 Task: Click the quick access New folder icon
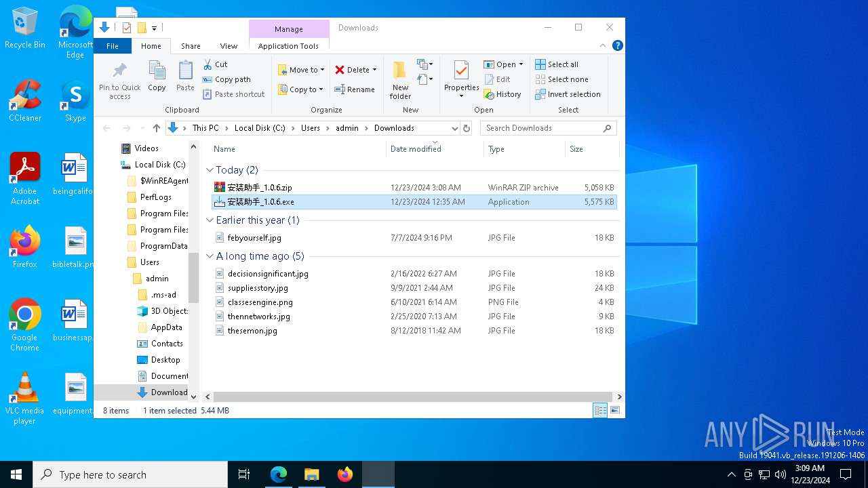click(142, 28)
